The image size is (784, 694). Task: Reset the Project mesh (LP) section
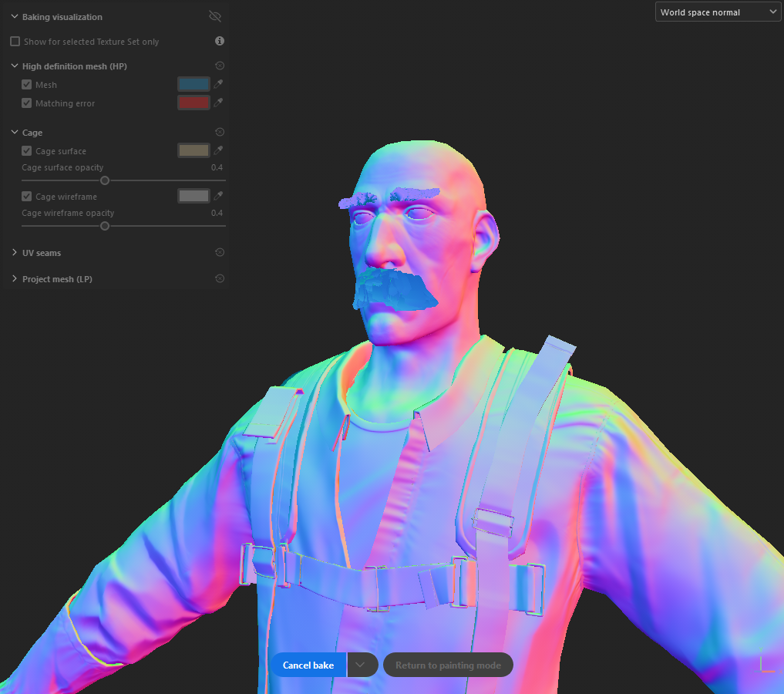[x=220, y=278]
